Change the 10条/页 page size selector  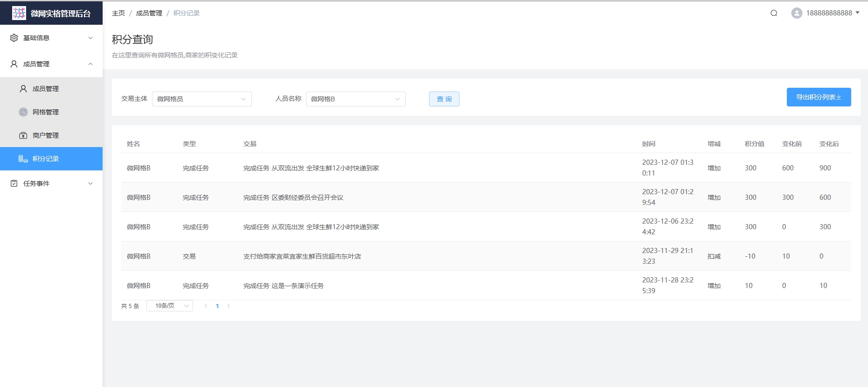click(x=169, y=306)
